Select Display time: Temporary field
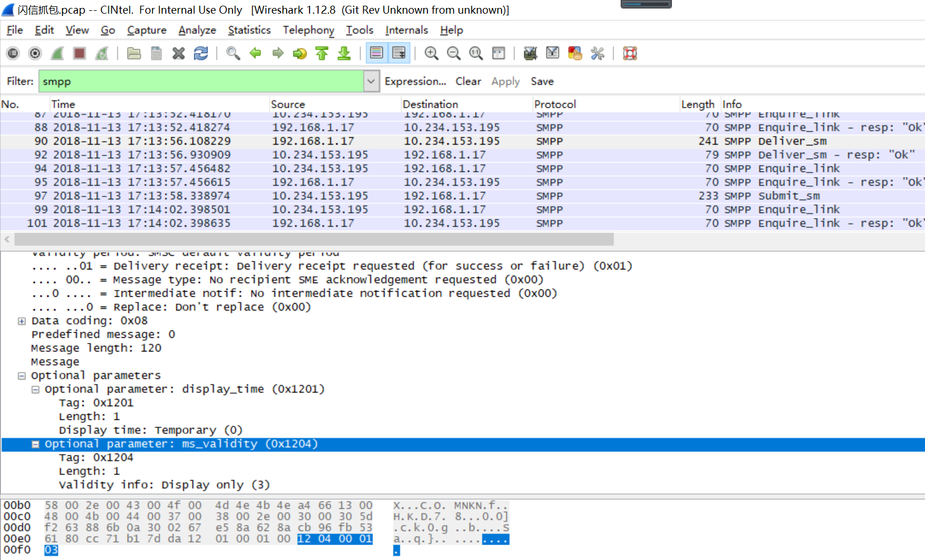Viewport: 925px width, 560px height. click(x=150, y=430)
